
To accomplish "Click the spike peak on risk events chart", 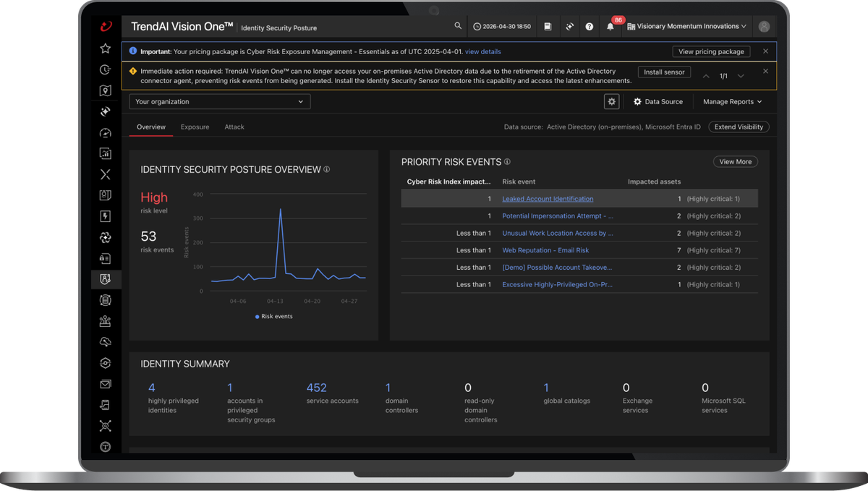I will (x=281, y=209).
